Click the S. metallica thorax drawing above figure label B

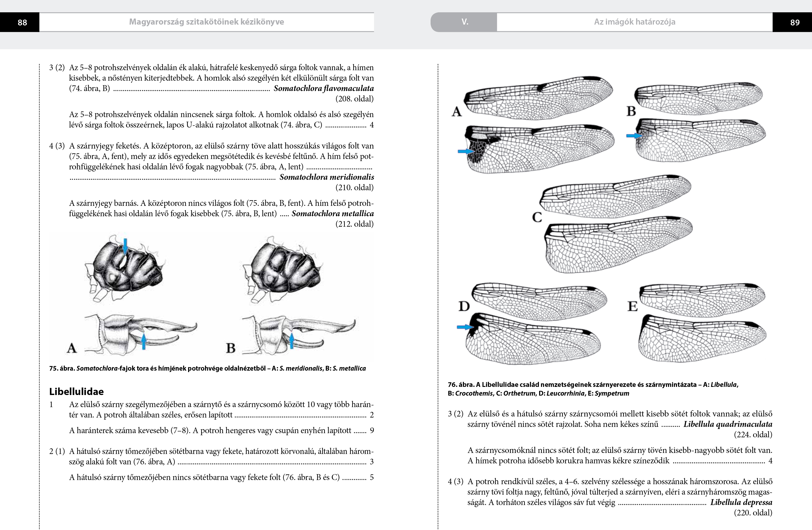pos(283,269)
